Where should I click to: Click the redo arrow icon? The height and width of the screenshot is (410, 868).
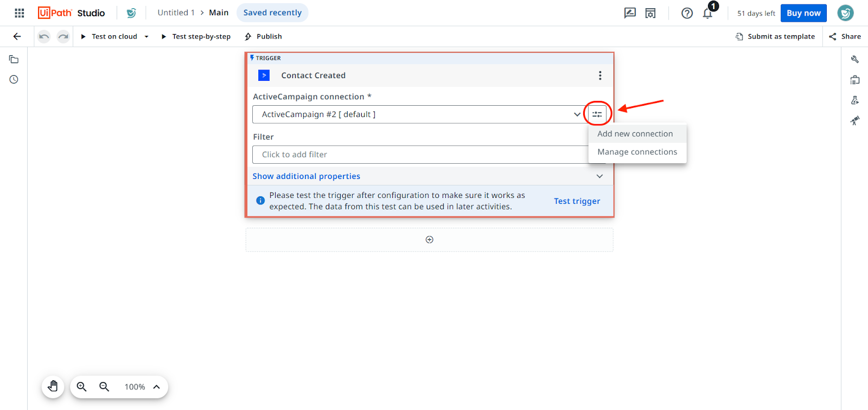[63, 36]
